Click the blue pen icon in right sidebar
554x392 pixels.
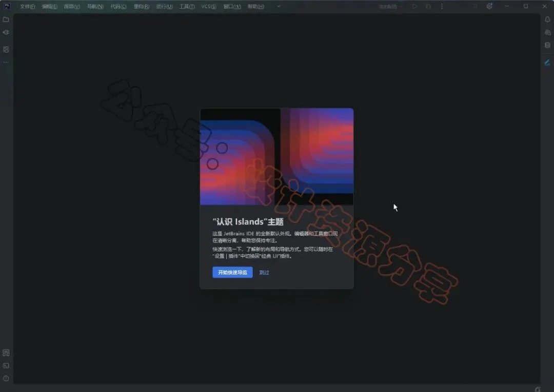click(547, 63)
